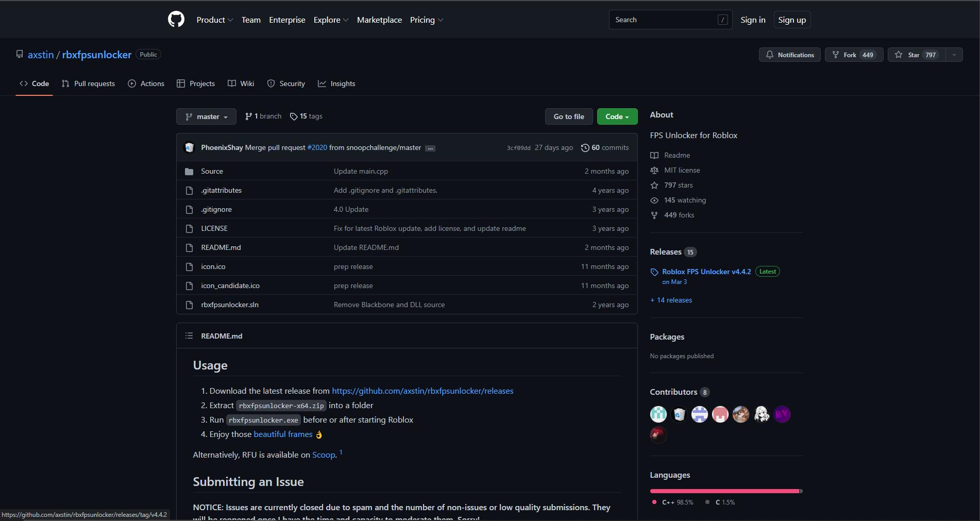Open the Insights tab
980x521 pixels.
(x=336, y=83)
